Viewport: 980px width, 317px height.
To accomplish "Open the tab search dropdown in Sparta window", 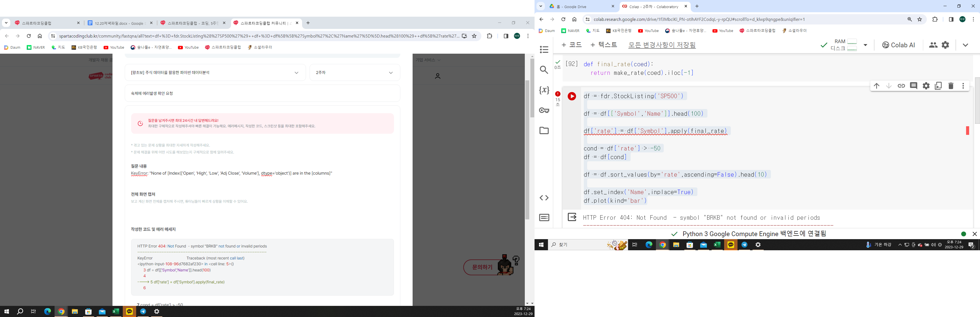I will [6, 23].
